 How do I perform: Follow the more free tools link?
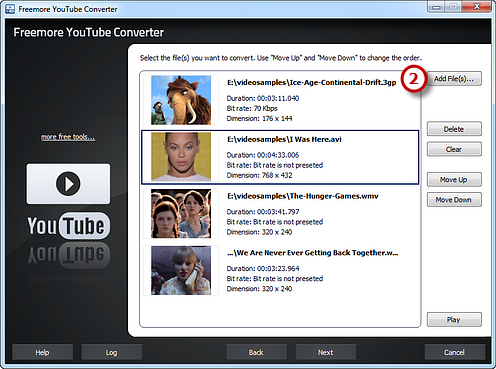[68, 137]
